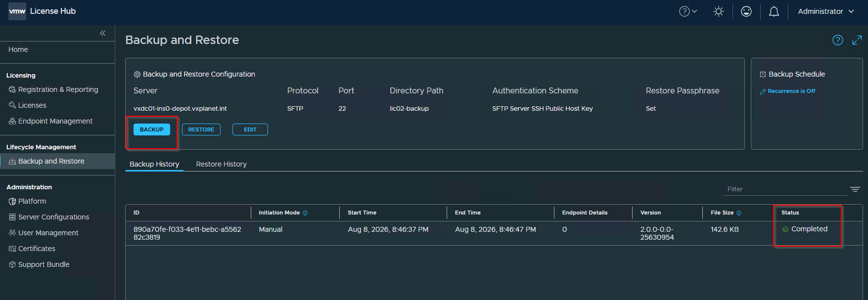Image resolution: width=868 pixels, height=300 pixels.
Task: Click the Initiation Mode info icon
Action: pyautogui.click(x=305, y=213)
